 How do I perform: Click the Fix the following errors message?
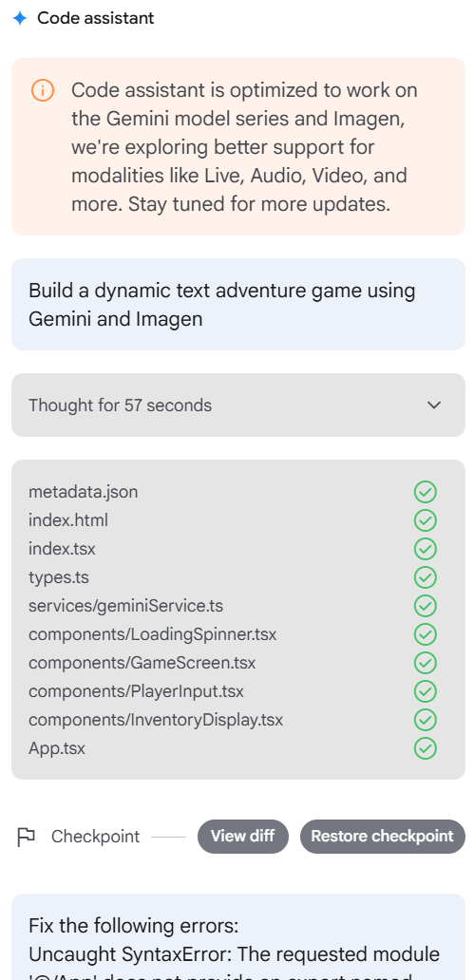[238, 937]
